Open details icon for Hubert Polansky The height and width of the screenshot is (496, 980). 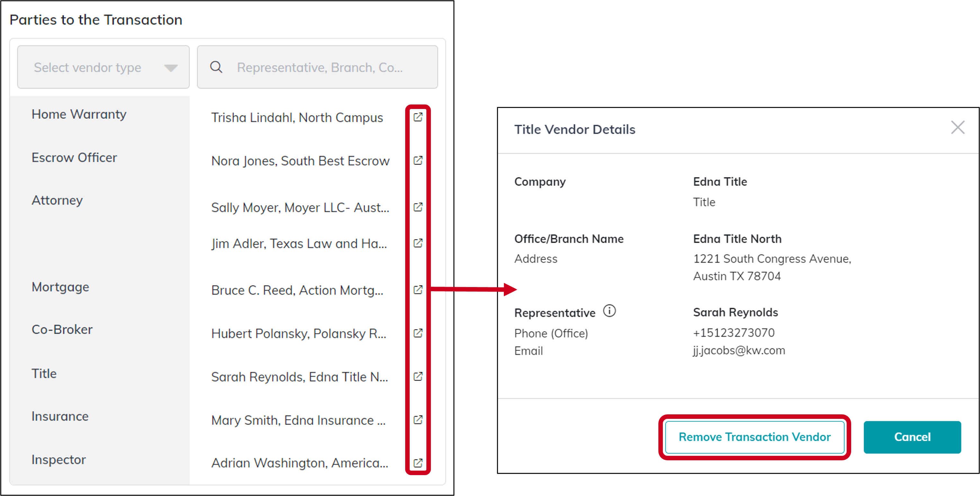click(x=418, y=333)
